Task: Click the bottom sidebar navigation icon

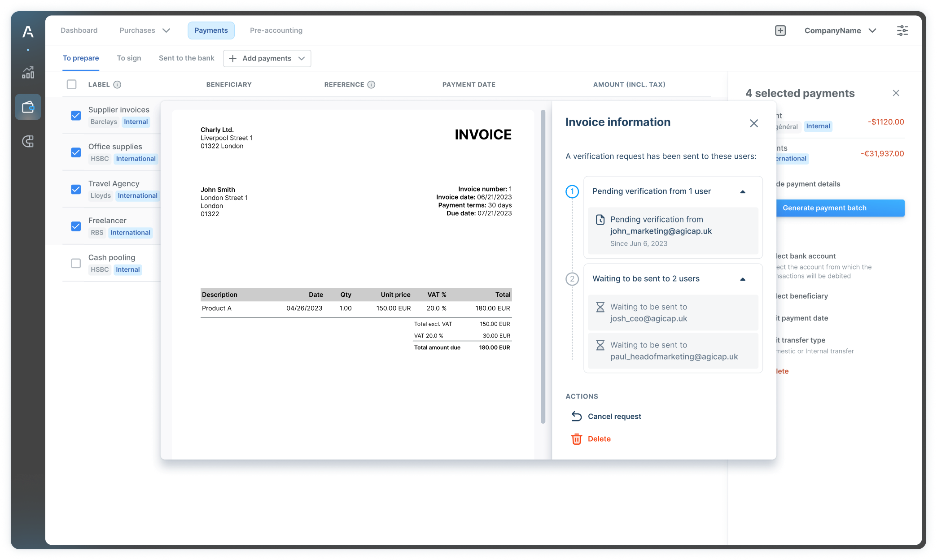Action: pos(27,142)
